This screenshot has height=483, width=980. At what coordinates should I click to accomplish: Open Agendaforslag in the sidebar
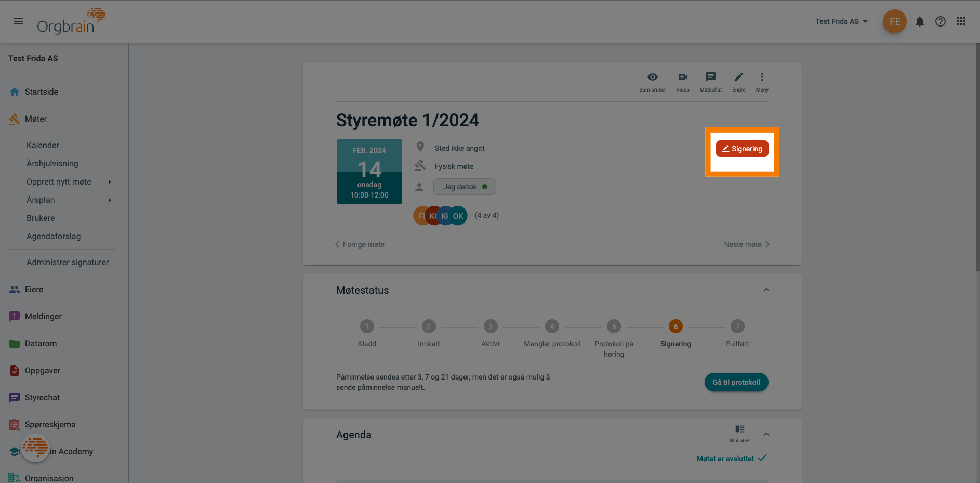(54, 236)
